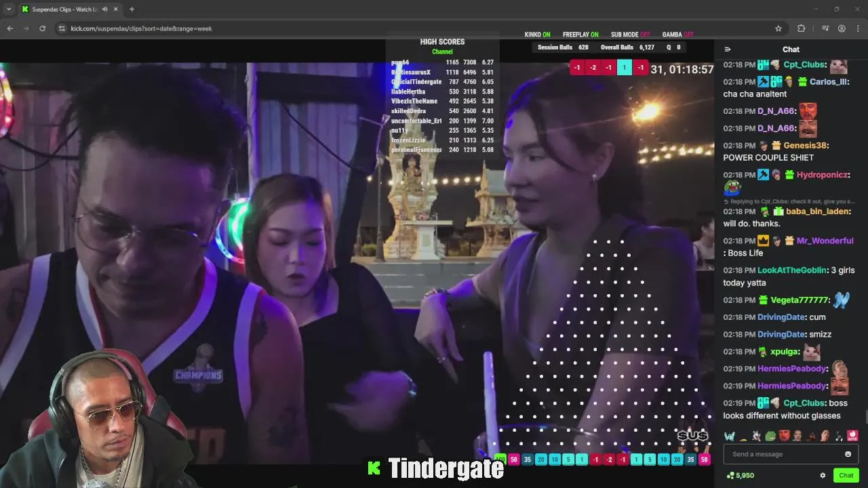The width and height of the screenshot is (868, 488).
Task: Click the browser address bar URL
Action: [141, 28]
